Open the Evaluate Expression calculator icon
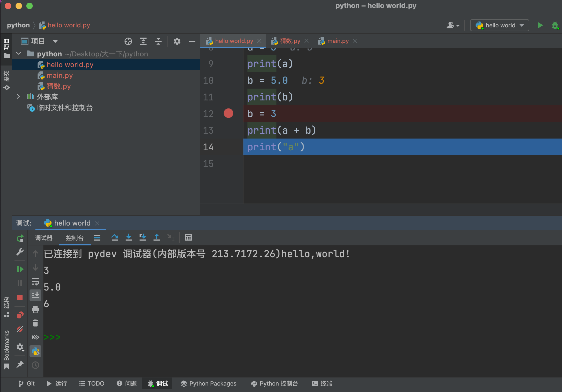This screenshot has height=392, width=562. click(x=188, y=237)
